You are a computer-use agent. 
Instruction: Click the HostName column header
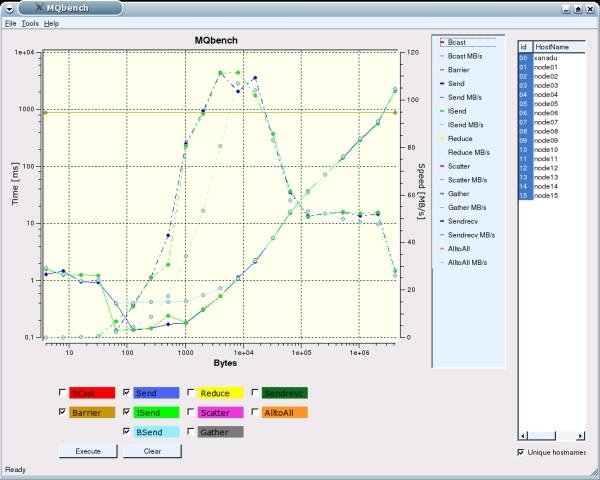point(552,47)
